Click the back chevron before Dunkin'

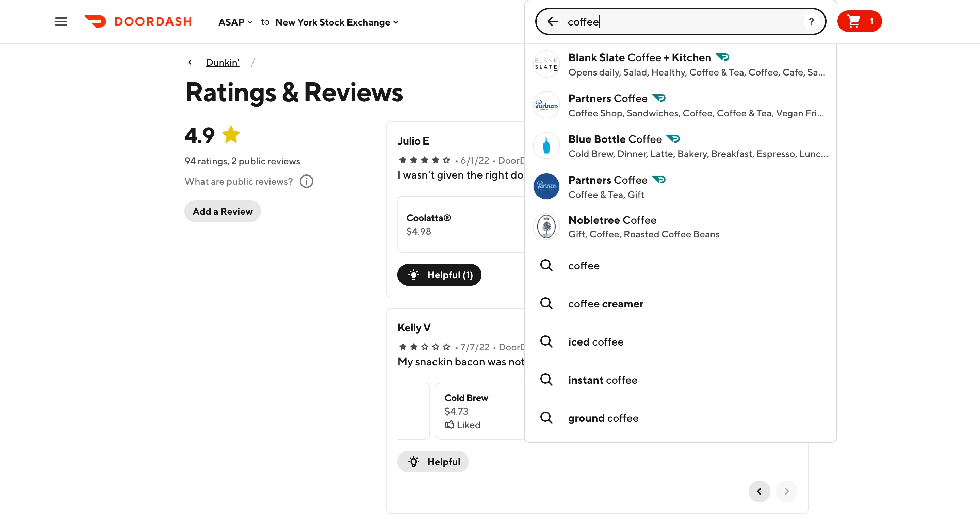pyautogui.click(x=190, y=62)
